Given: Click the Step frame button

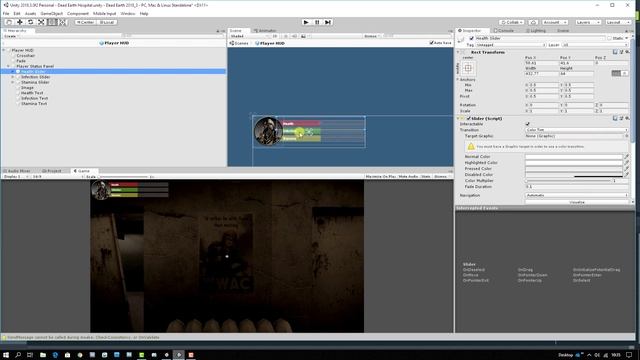Looking at the screenshot, I should 328,22.
